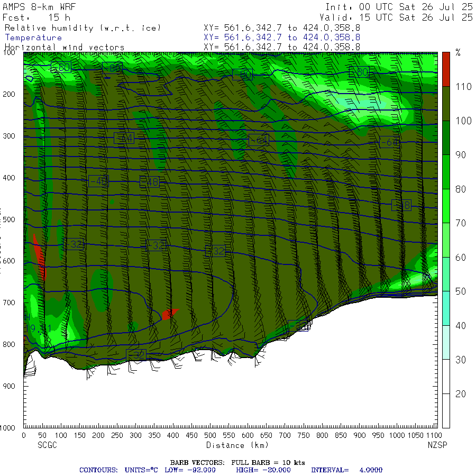Click the "850" distance axis label

(x=341, y=435)
